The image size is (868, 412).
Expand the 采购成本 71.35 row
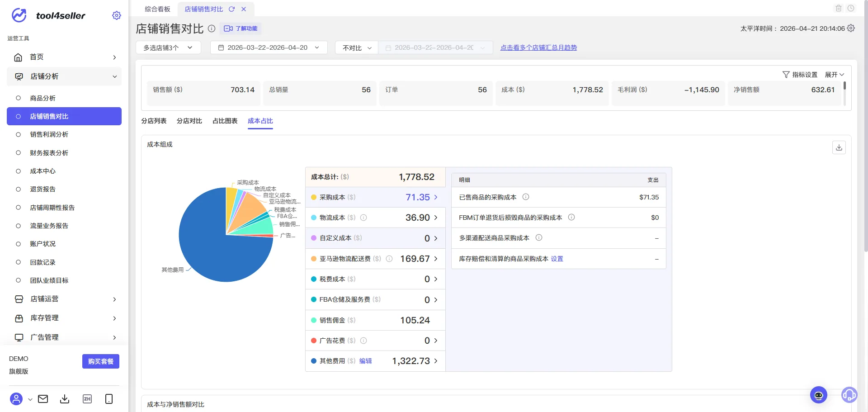pos(375,197)
